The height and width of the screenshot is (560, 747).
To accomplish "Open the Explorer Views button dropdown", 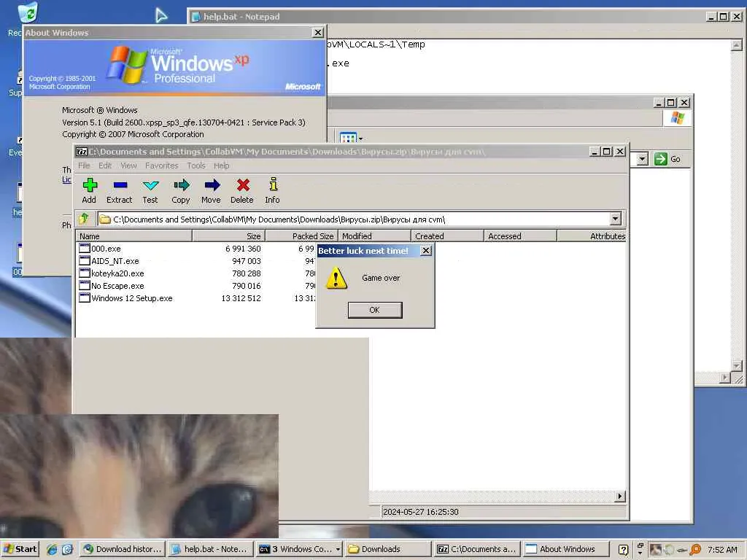I will tap(360, 139).
